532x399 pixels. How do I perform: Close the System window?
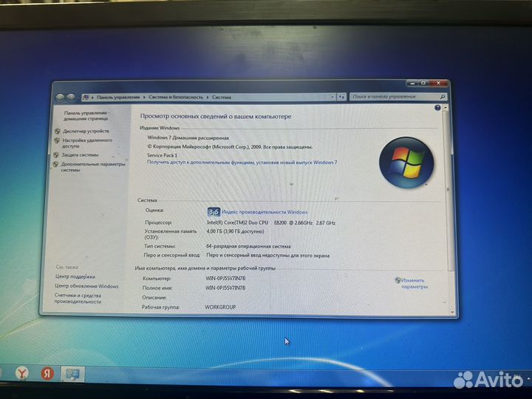coord(438,83)
